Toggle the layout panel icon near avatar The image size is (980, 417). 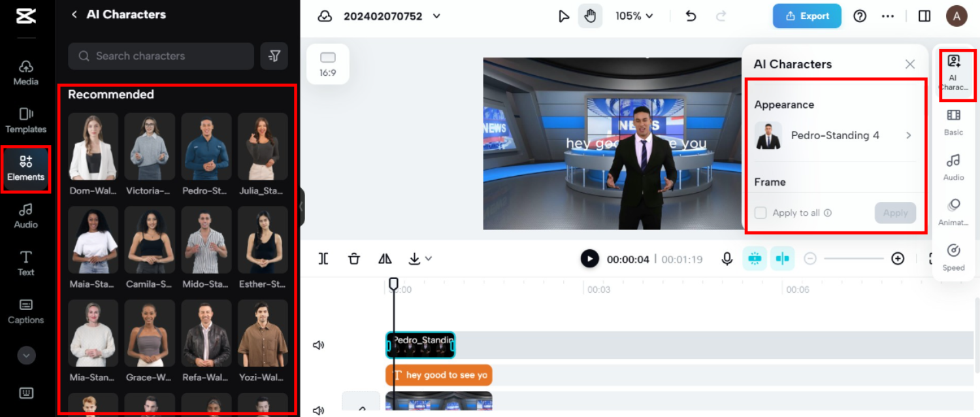(924, 16)
